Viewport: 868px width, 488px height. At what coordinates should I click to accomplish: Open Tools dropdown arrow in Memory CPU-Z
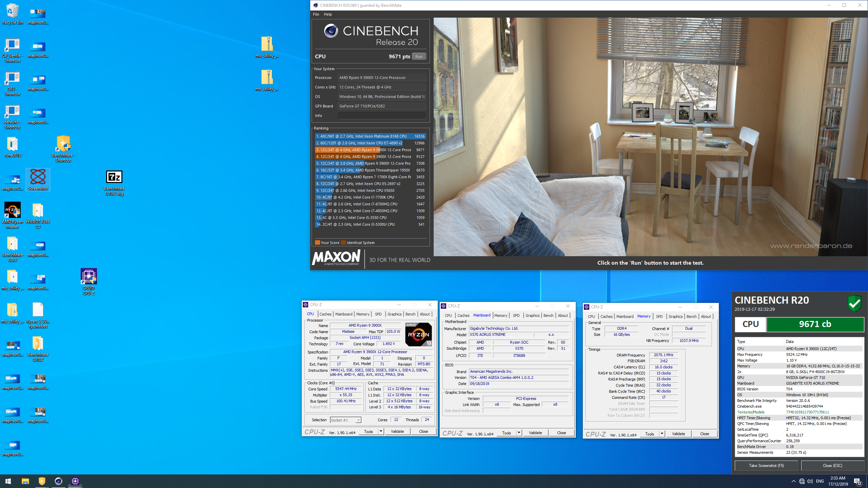(x=662, y=434)
